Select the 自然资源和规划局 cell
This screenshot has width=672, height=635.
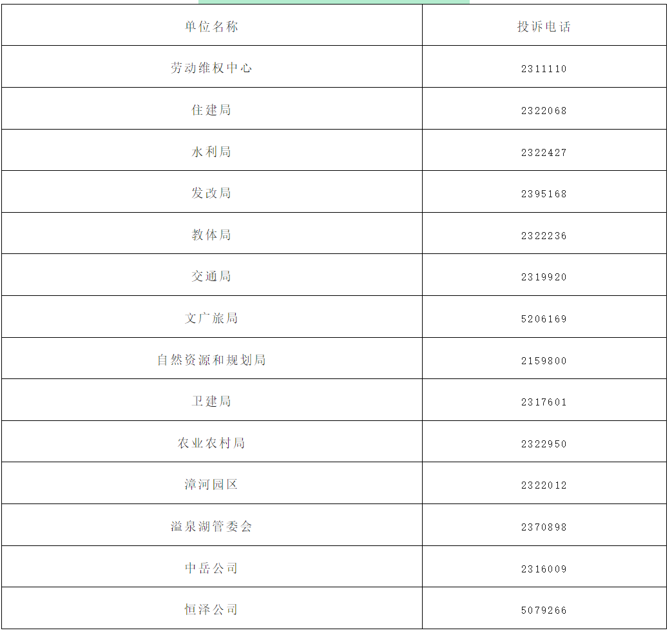tap(211, 360)
